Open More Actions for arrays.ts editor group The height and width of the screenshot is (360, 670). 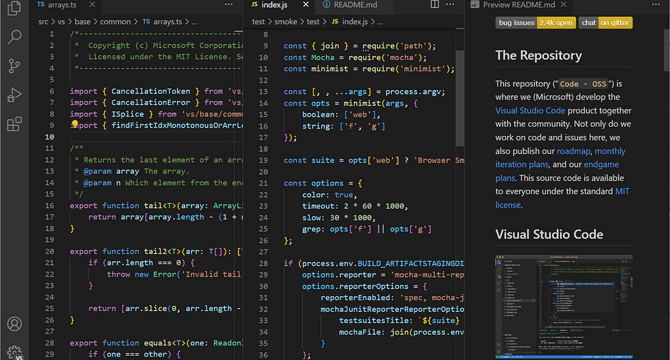pos(229,5)
